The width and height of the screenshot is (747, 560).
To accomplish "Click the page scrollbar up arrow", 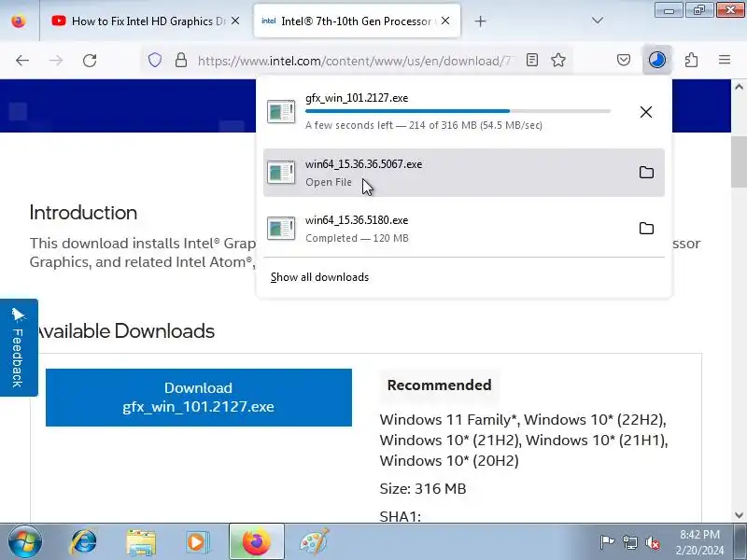I will [x=739, y=87].
